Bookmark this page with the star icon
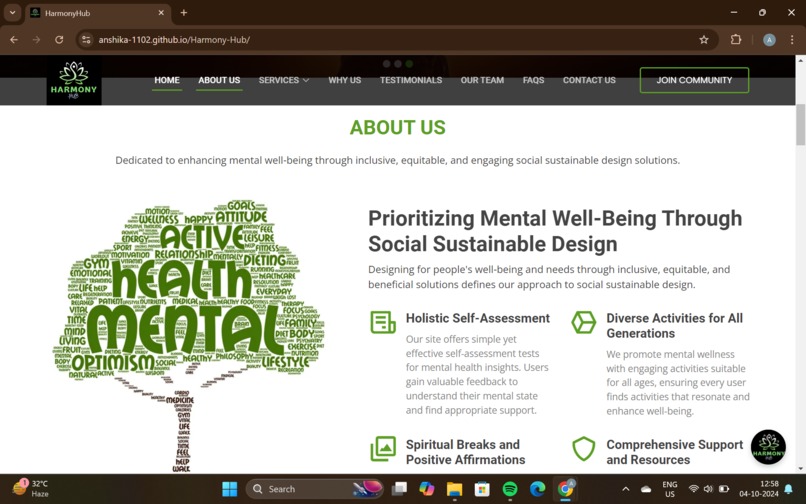Image resolution: width=806 pixels, height=504 pixels. point(704,40)
